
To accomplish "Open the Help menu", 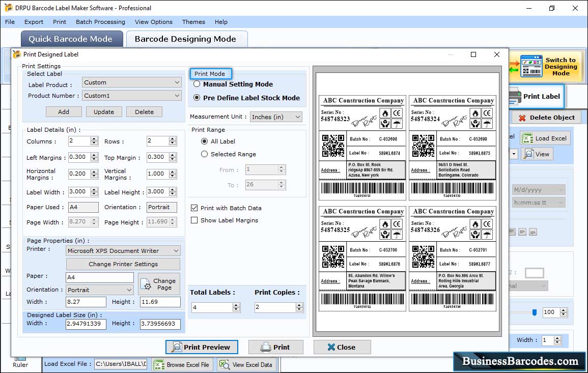I will [x=221, y=22].
